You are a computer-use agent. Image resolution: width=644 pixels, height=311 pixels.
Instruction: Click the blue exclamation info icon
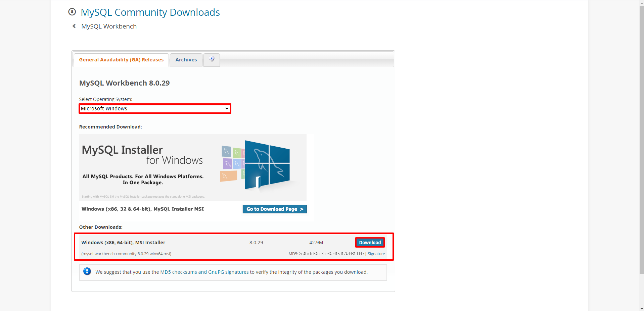[87, 271]
